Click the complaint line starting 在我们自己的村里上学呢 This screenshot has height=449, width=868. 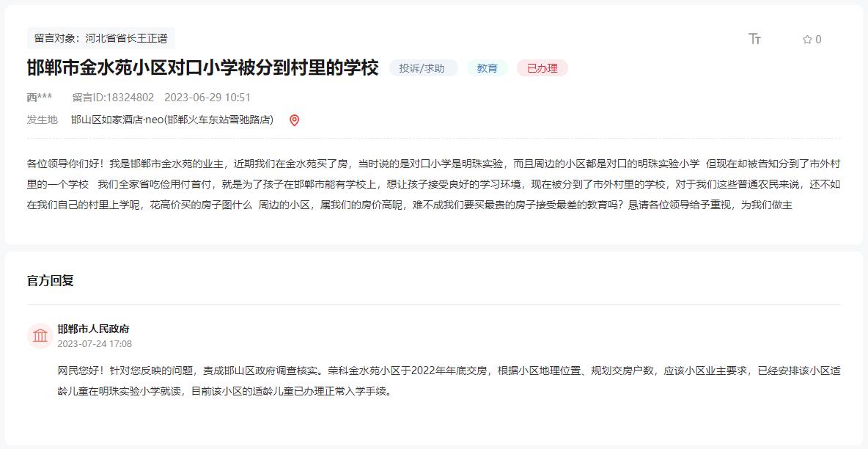coord(410,205)
